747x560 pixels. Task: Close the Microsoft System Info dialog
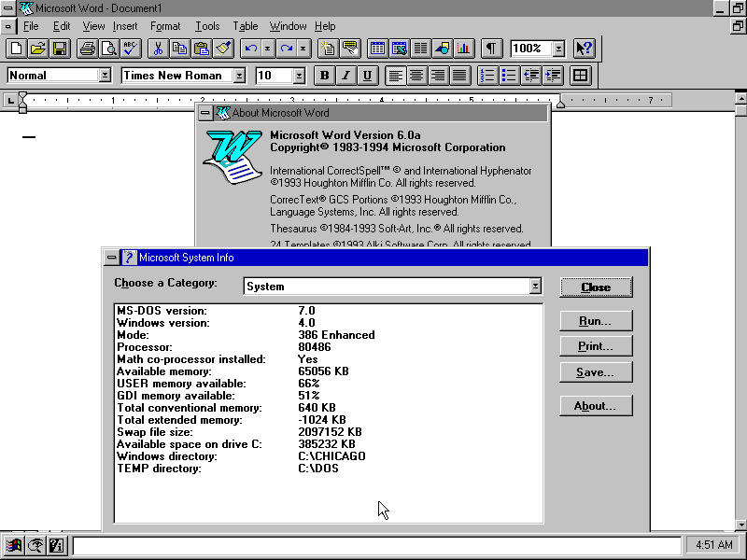click(596, 287)
